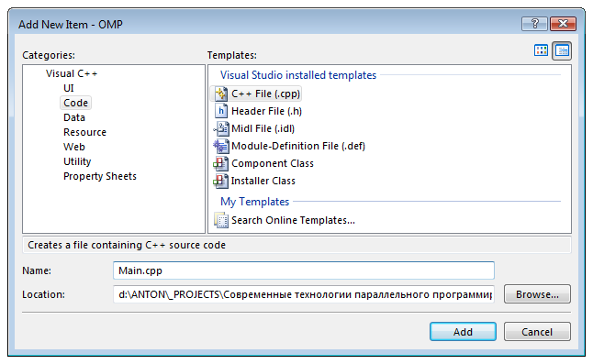Select the Utility category
This screenshot has height=364, width=593.
77,161
